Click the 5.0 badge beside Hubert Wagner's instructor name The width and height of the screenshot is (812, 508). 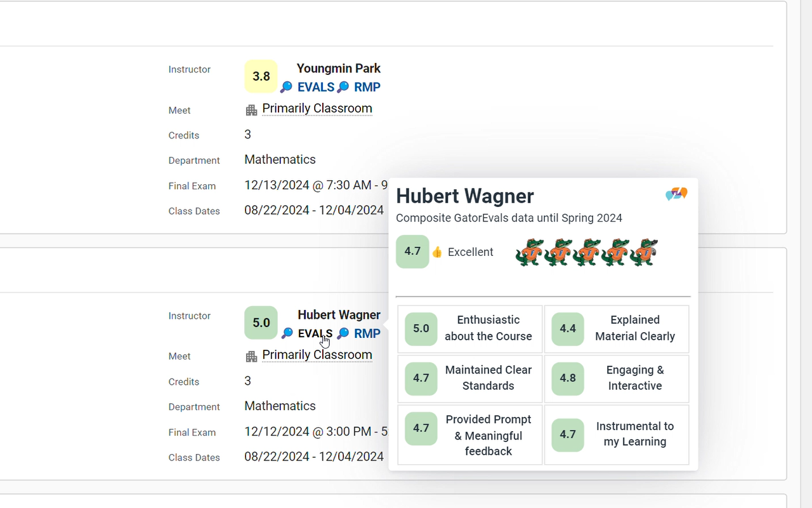tap(261, 323)
